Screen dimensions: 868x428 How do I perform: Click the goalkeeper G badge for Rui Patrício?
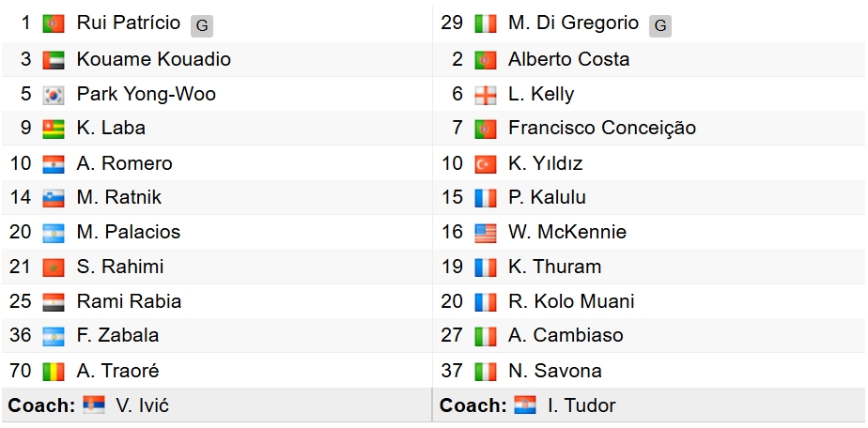click(202, 26)
